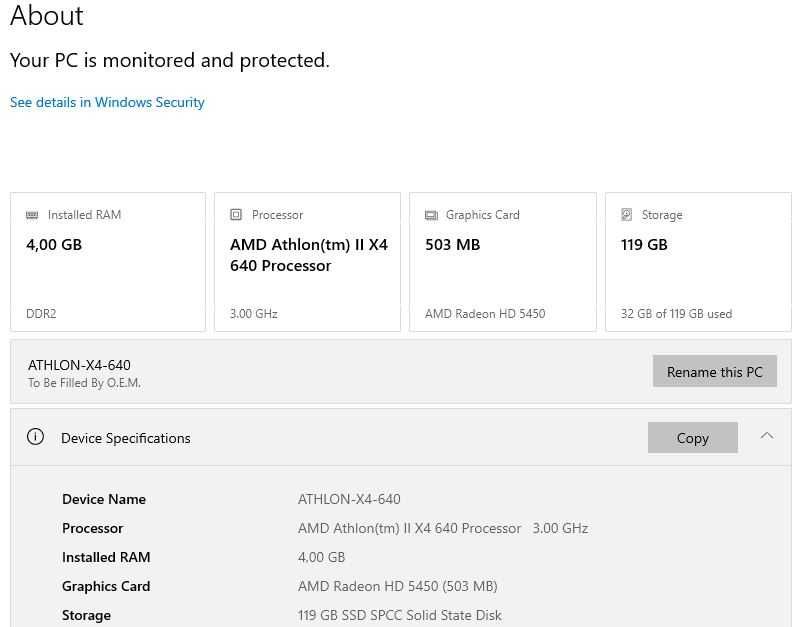The image size is (792, 627).
Task: Click the Installed RAM 4.00 GB value
Action: click(321, 557)
